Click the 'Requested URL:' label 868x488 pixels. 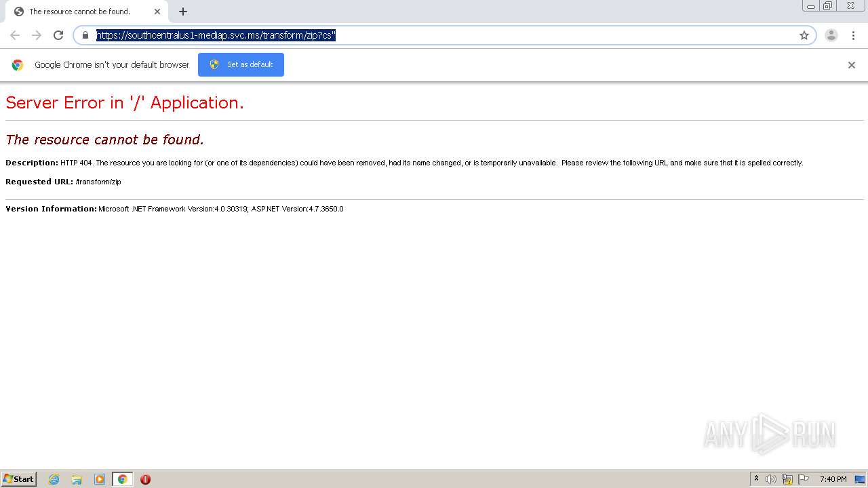click(x=39, y=182)
